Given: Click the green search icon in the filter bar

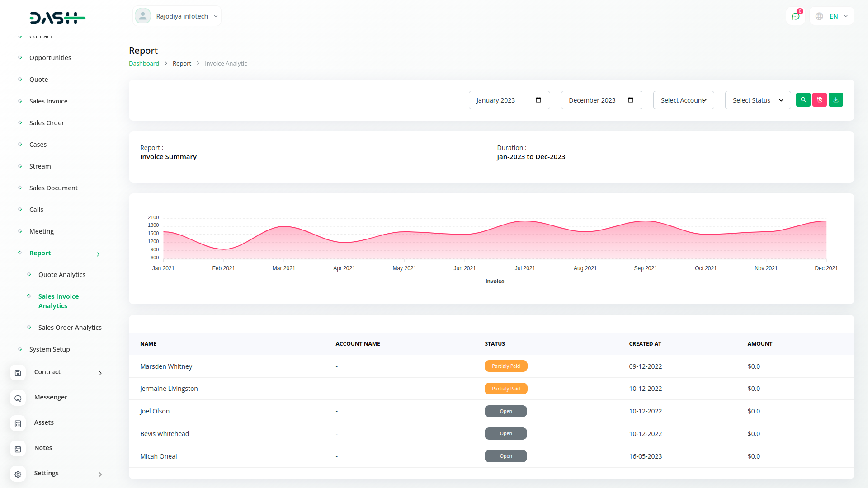Looking at the screenshot, I should click(x=803, y=99).
